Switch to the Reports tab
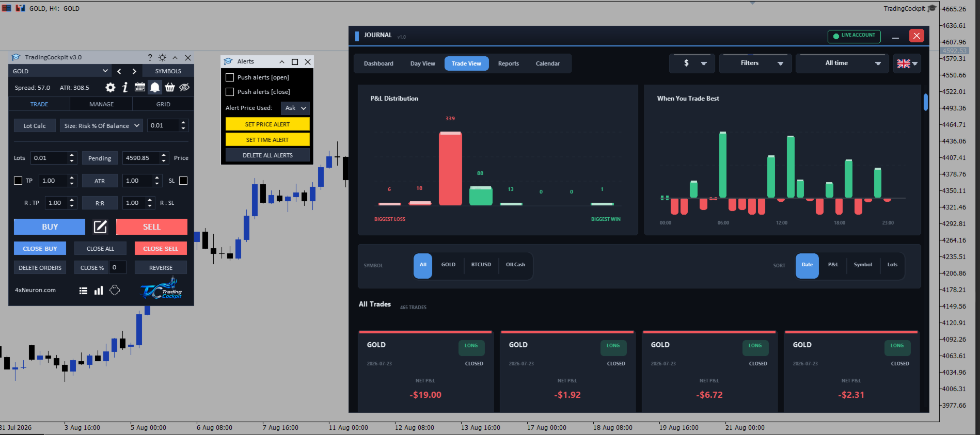 pyautogui.click(x=509, y=63)
